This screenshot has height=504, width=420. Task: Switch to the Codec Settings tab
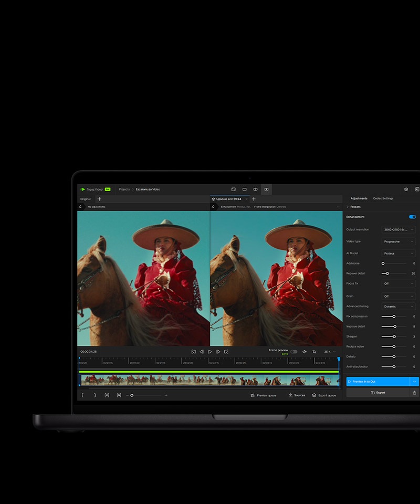383,198
